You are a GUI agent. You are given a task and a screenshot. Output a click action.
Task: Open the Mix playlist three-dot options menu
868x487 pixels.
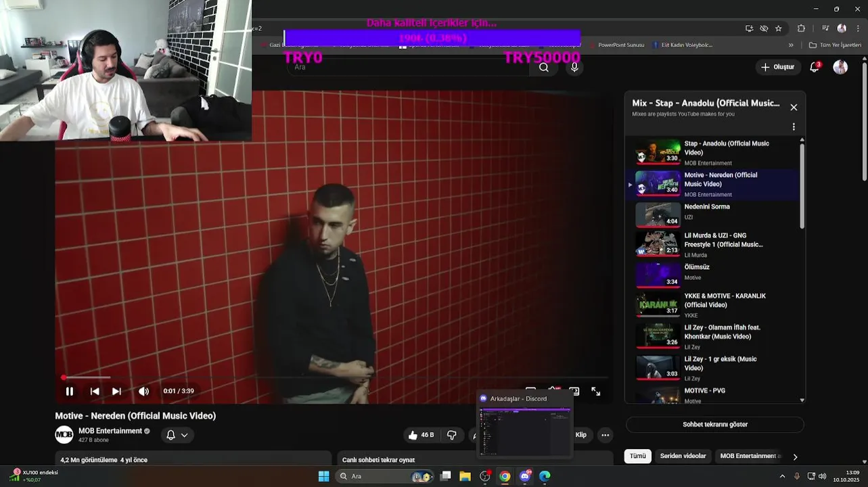794,126
